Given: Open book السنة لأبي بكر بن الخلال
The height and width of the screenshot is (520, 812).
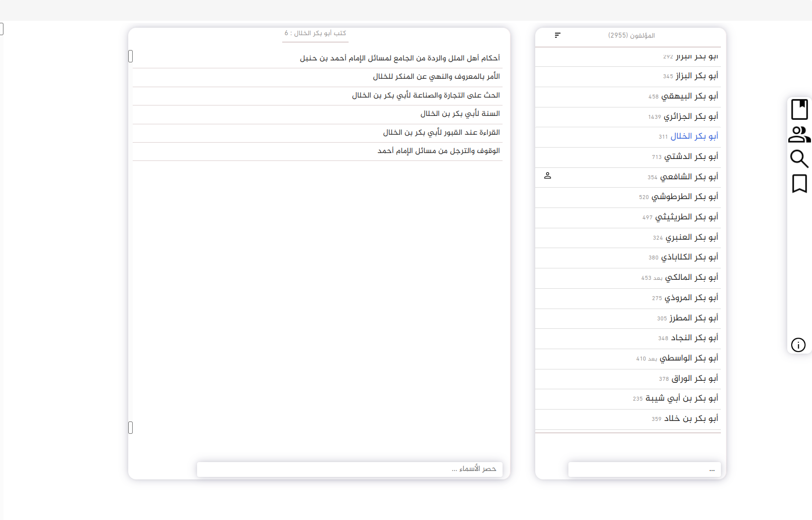Looking at the screenshot, I should pyautogui.click(x=317, y=114).
